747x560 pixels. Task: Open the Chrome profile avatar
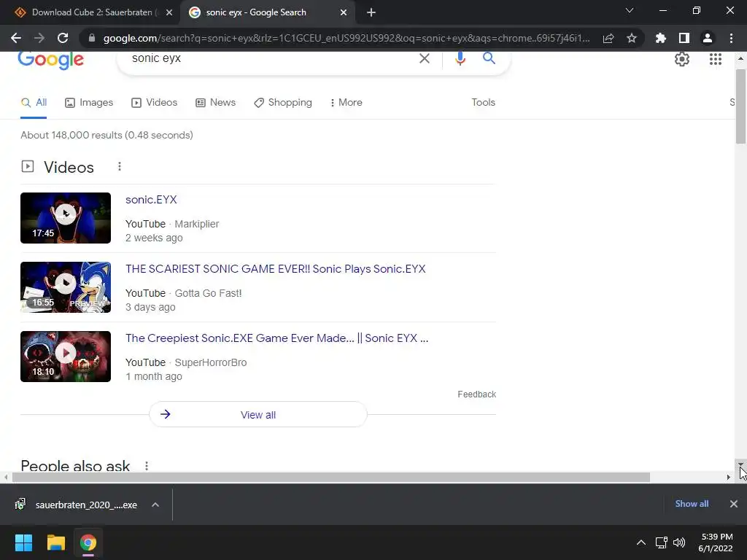tap(708, 38)
